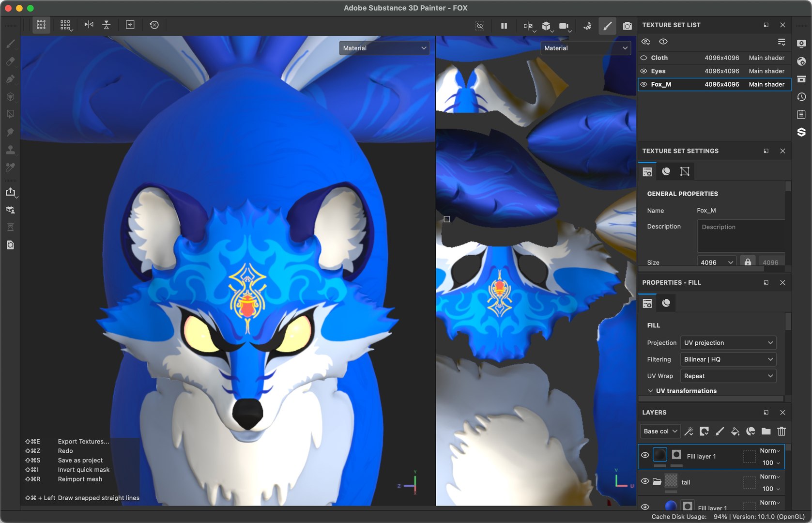The image size is (812, 523).
Task: Open the Substance S icon in right dock
Action: [801, 132]
